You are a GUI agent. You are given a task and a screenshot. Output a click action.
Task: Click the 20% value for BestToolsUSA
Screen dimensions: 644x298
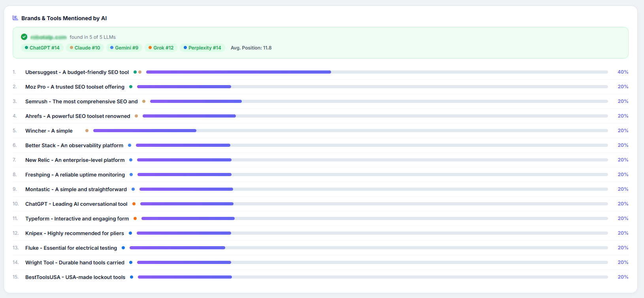[x=623, y=277]
